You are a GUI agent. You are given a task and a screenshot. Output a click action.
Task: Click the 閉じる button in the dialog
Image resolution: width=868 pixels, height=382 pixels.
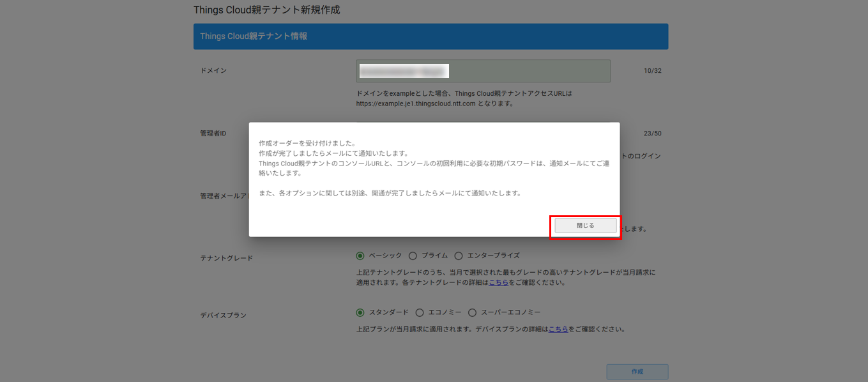click(585, 225)
